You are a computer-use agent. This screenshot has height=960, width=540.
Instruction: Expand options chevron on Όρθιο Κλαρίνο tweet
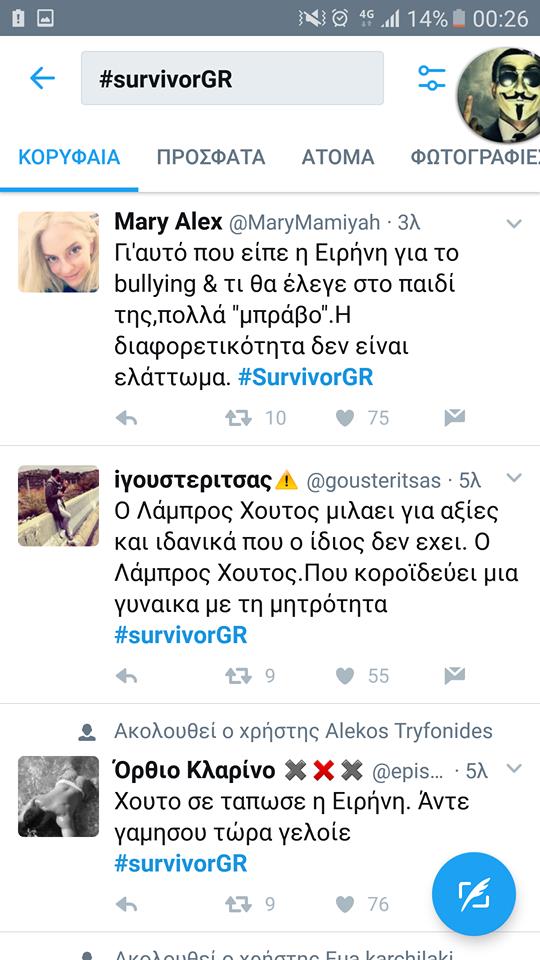(x=514, y=768)
